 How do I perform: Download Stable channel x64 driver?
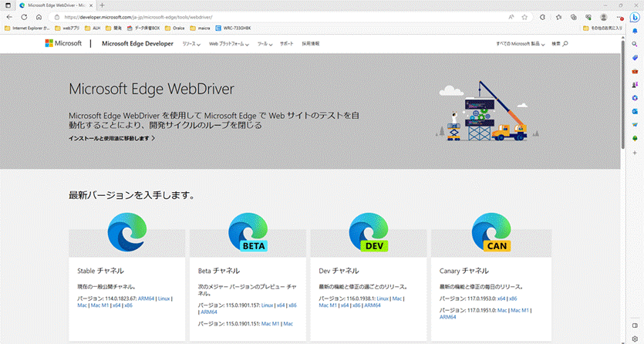[116, 305]
